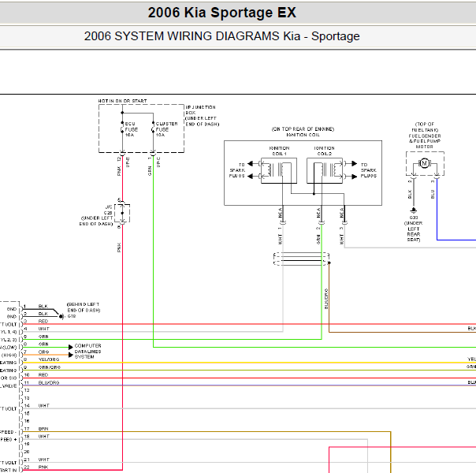Click the "BLU" label on fuel pump wire
The width and height of the screenshot is (476, 473).
pos(433,194)
